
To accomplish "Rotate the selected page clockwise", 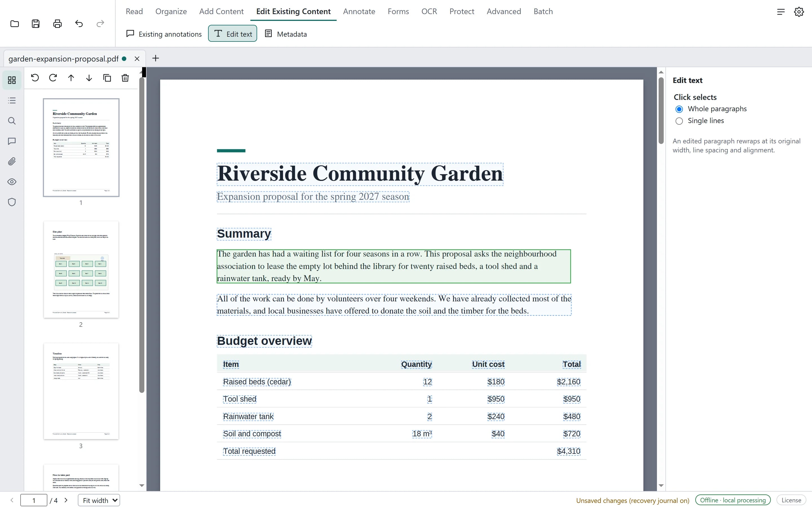I will (x=53, y=78).
